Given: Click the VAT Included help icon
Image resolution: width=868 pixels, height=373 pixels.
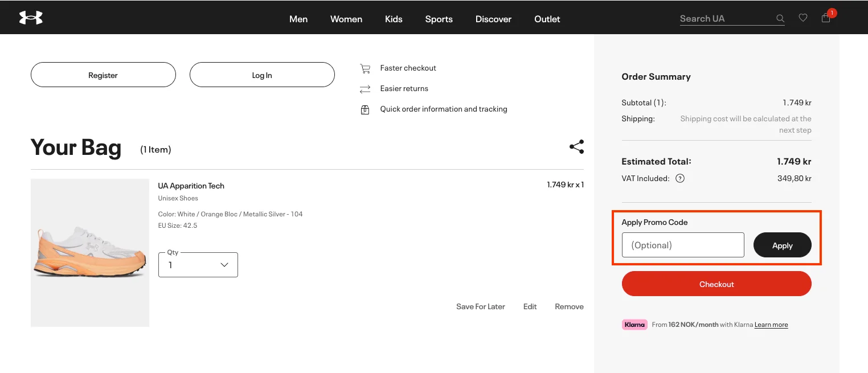Looking at the screenshot, I should 680,178.
